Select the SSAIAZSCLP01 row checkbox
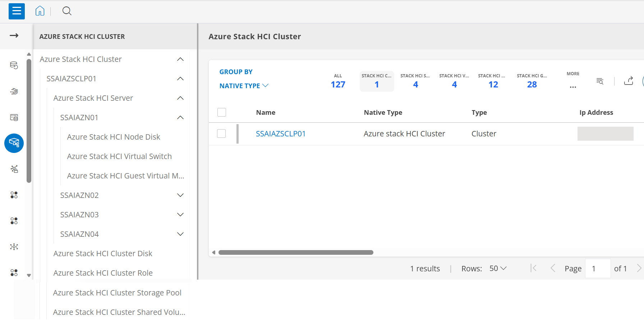 [221, 134]
